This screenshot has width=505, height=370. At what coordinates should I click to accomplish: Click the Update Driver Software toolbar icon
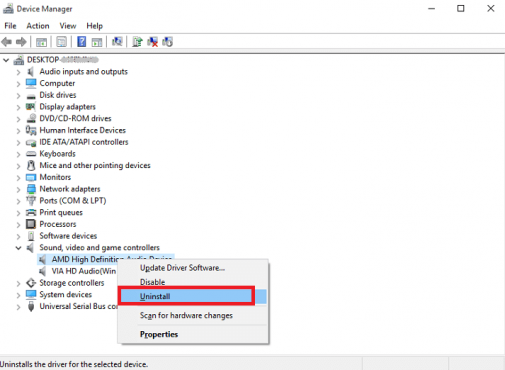[x=137, y=42]
